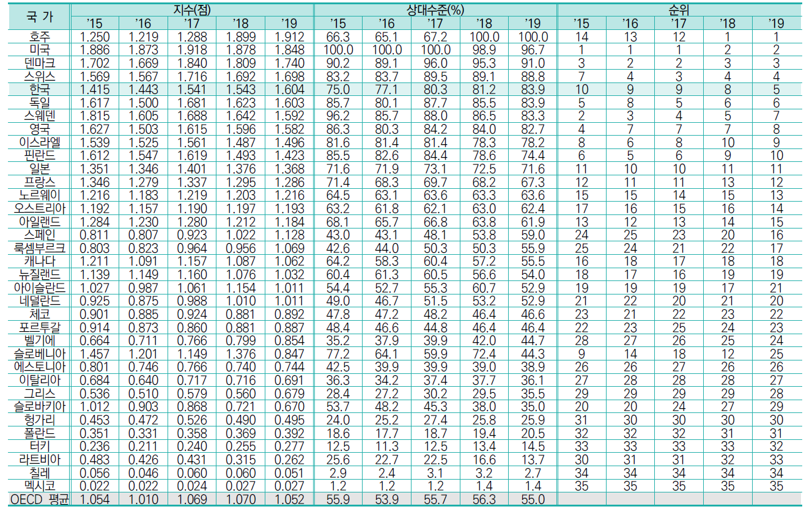This screenshot has height=512, width=812.
Task: Select the 멕시코 row label
Action: (x=40, y=486)
